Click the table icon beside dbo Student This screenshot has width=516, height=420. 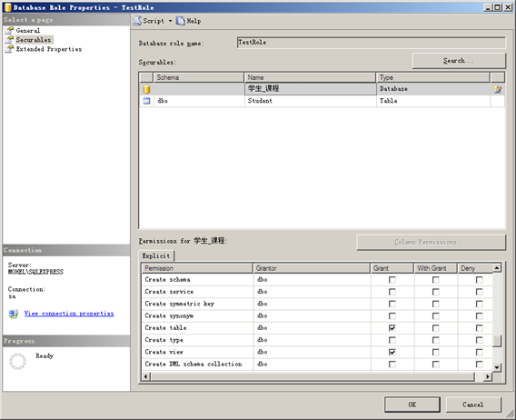(x=146, y=101)
